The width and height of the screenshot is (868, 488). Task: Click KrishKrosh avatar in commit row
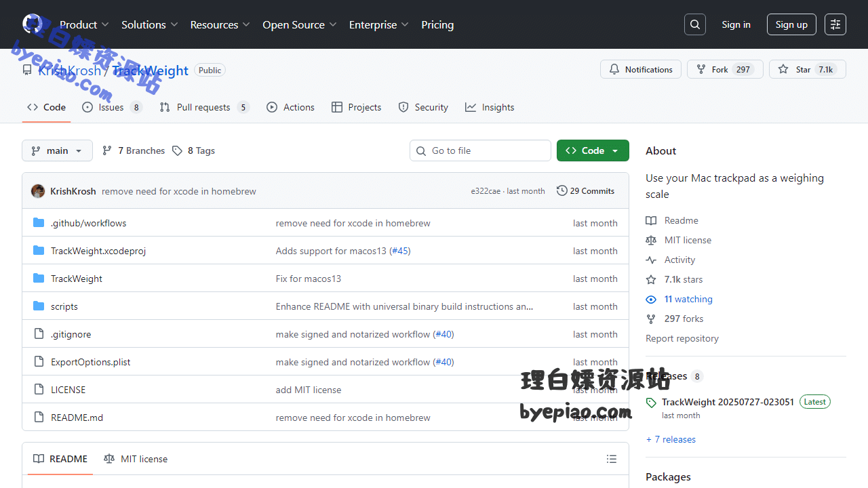[38, 191]
